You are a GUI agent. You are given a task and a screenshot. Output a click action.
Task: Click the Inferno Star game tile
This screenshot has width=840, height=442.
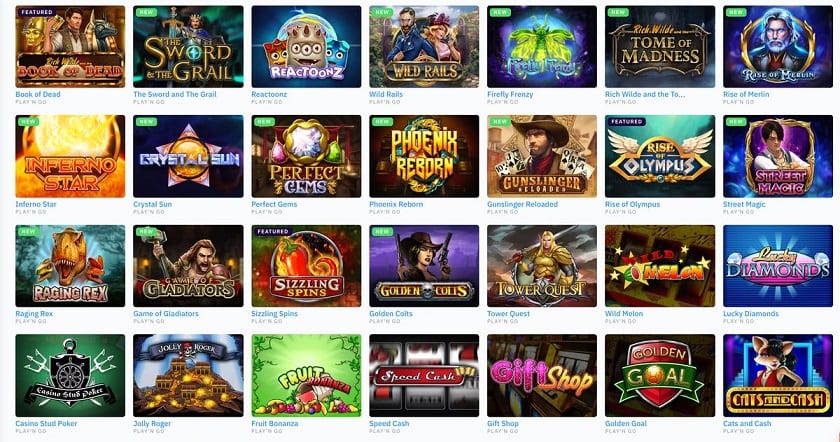tap(70, 156)
